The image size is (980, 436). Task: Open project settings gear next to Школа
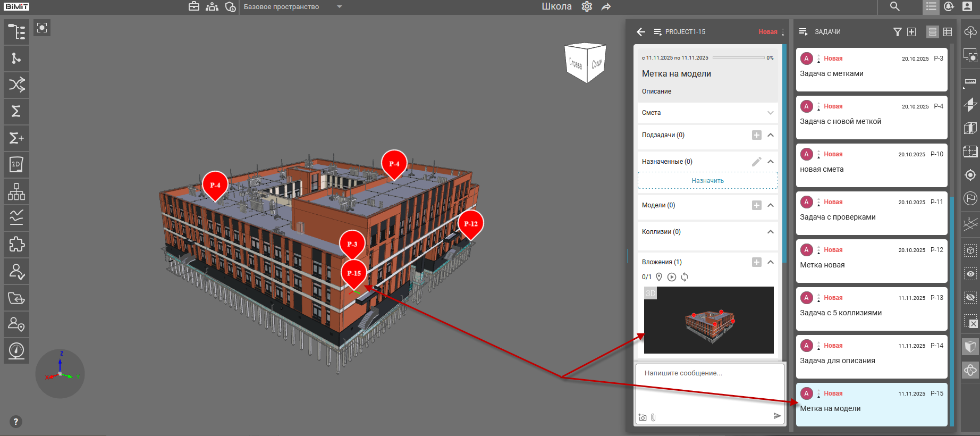coord(587,7)
